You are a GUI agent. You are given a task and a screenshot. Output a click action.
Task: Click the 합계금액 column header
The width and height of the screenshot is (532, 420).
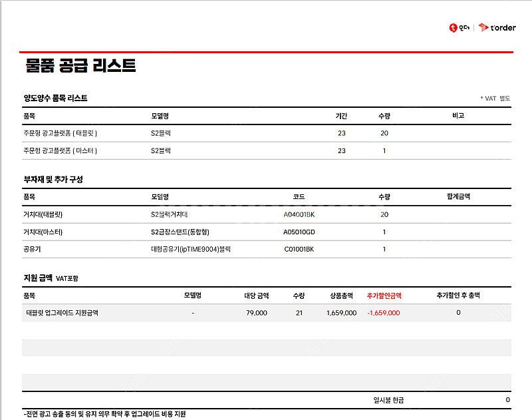click(x=458, y=197)
